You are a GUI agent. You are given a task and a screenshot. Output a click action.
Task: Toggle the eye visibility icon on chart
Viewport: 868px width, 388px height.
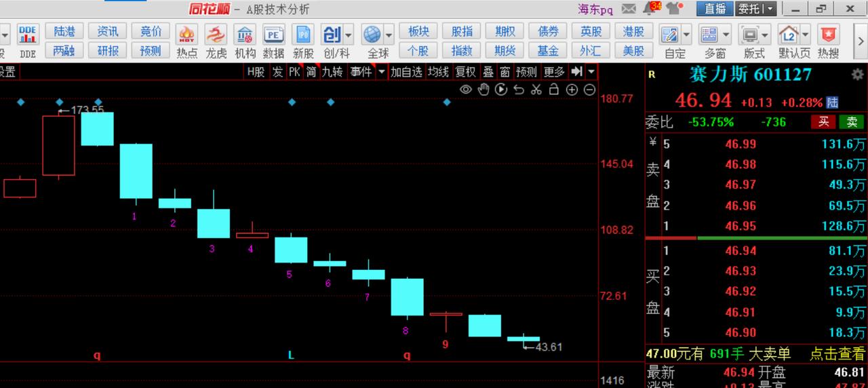coord(466,90)
